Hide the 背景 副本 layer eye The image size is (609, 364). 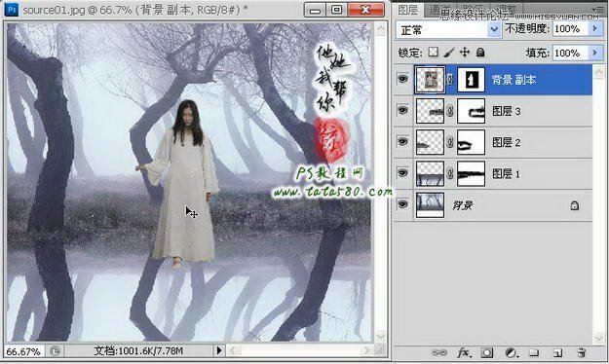pyautogui.click(x=402, y=79)
